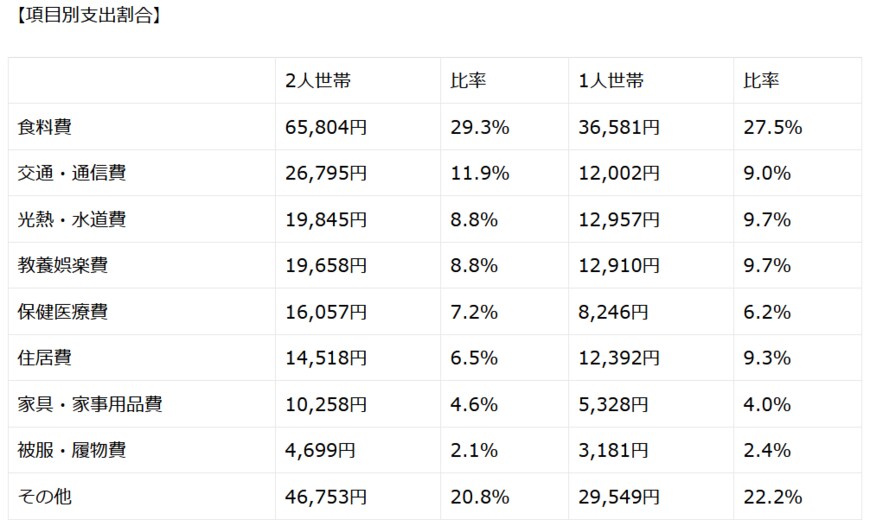Select the 光熱・水道費 row label
870x526 pixels.
[x=72, y=219]
